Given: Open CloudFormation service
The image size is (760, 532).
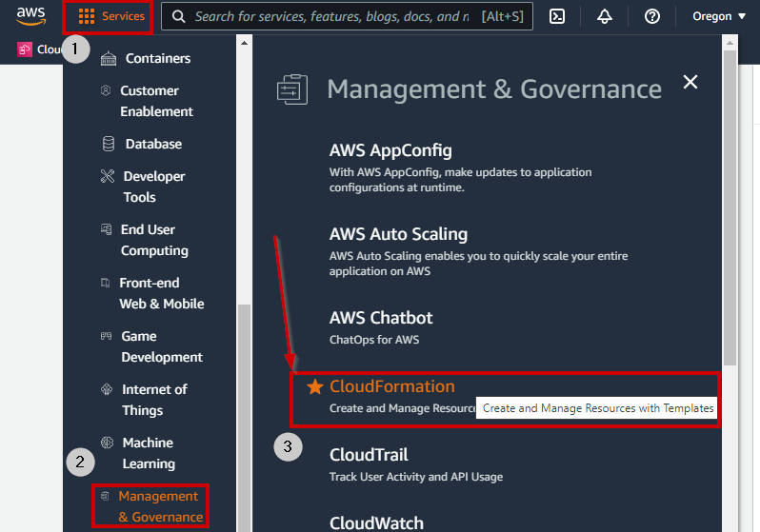Looking at the screenshot, I should pyautogui.click(x=392, y=386).
